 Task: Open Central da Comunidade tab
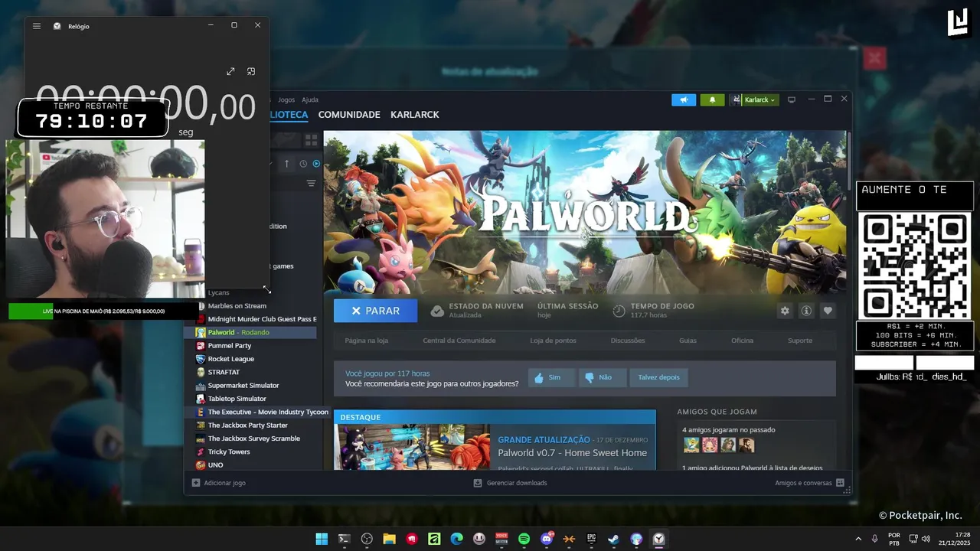(459, 341)
